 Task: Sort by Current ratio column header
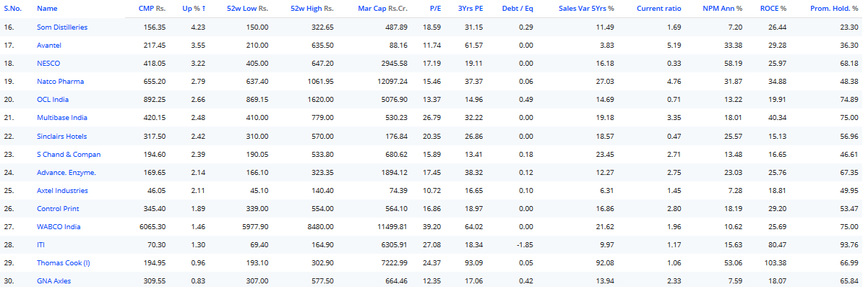coord(658,9)
